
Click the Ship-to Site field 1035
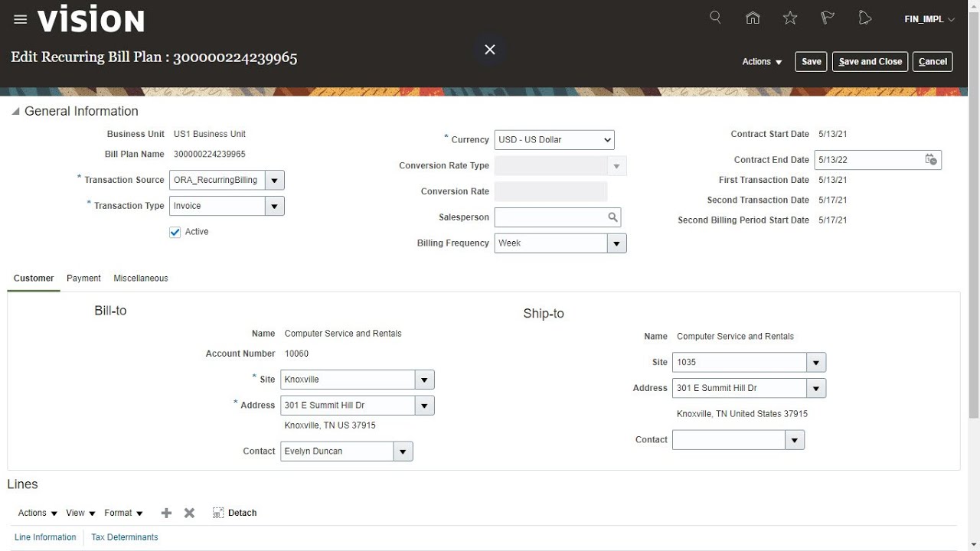[740, 363]
